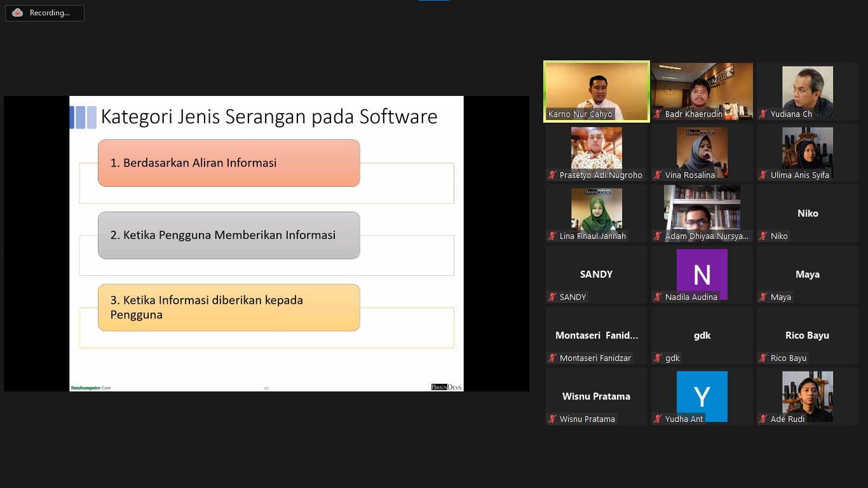Click Yudha Ant's blue Y avatar

[x=702, y=395]
